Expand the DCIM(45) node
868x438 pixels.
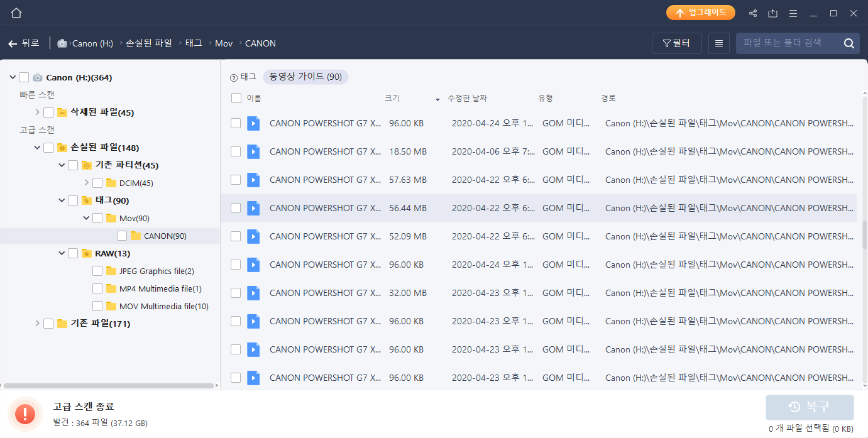[86, 183]
